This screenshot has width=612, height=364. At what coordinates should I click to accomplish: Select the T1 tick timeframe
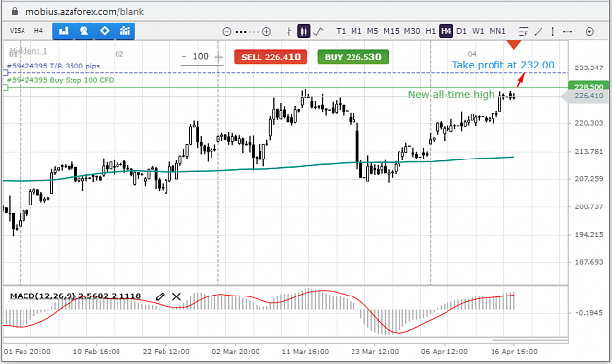point(341,31)
